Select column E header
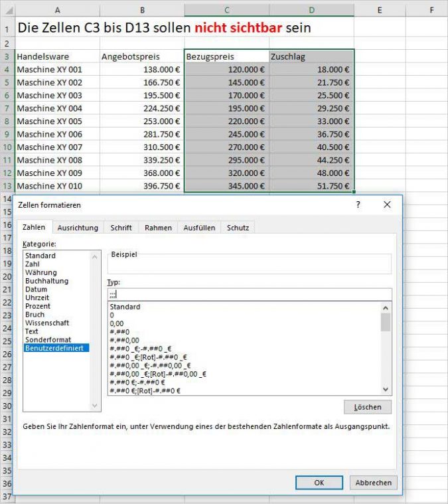 380,10
